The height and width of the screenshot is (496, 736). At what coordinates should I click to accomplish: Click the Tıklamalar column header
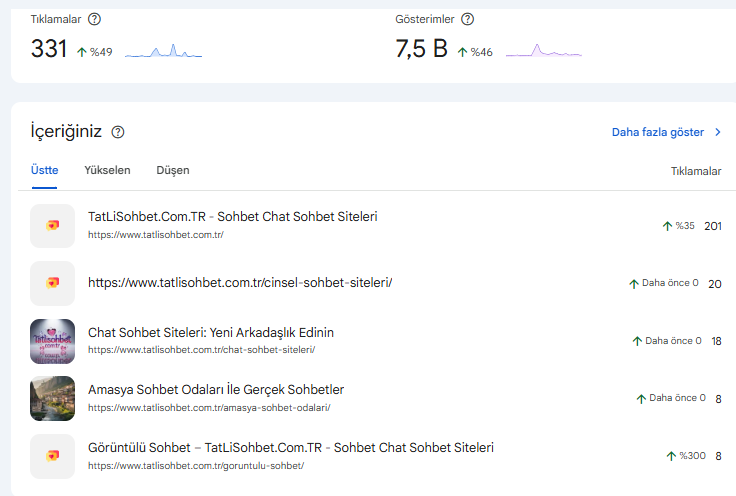point(696,171)
